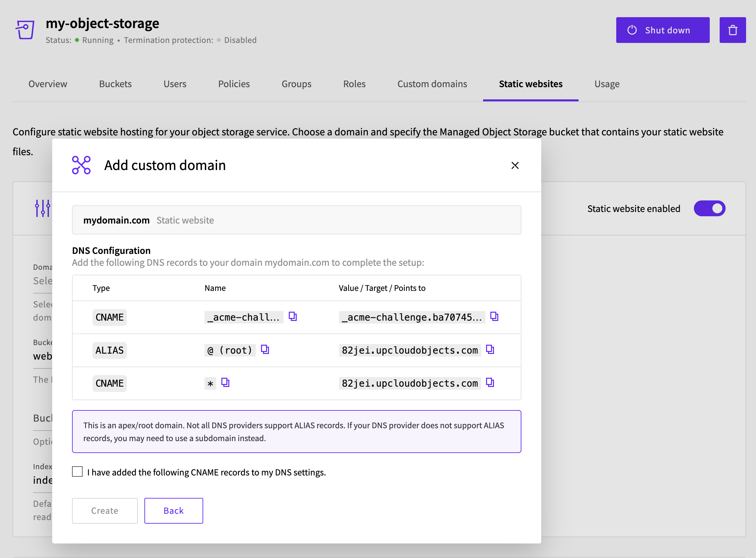Viewport: 756px width, 558px height.
Task: Copy the asterisk wildcard record name
Action: [x=225, y=383]
